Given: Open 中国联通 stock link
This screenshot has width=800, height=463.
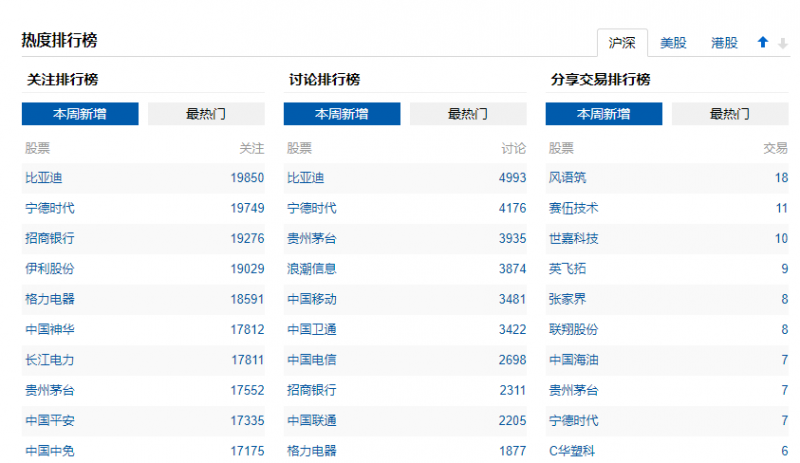Looking at the screenshot, I should coord(312,421).
